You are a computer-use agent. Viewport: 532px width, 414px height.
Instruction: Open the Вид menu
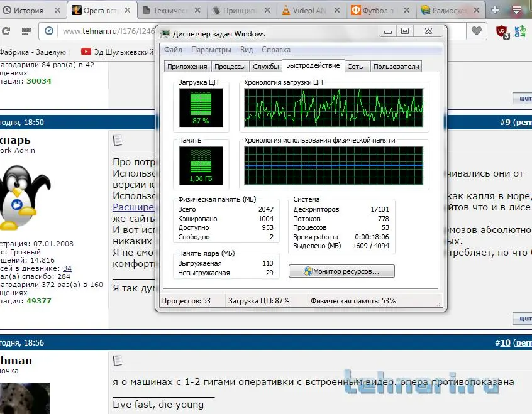[247, 50]
